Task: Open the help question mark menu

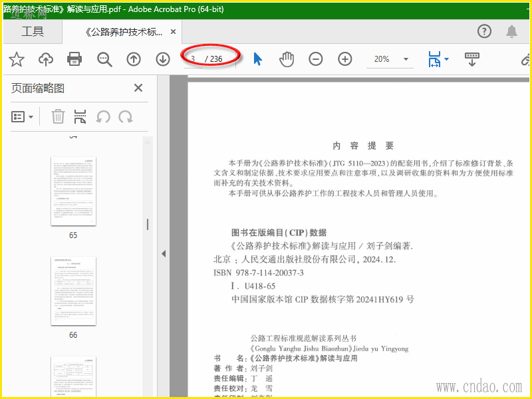Action: pos(484,31)
